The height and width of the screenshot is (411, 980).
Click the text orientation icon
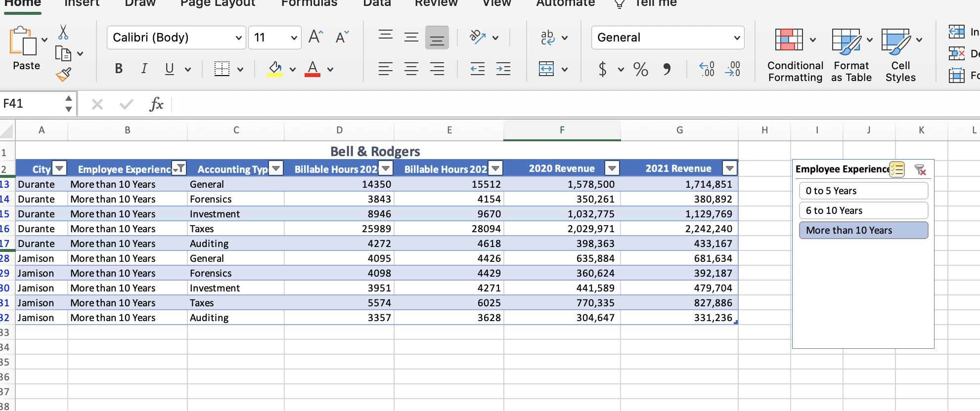click(x=477, y=37)
